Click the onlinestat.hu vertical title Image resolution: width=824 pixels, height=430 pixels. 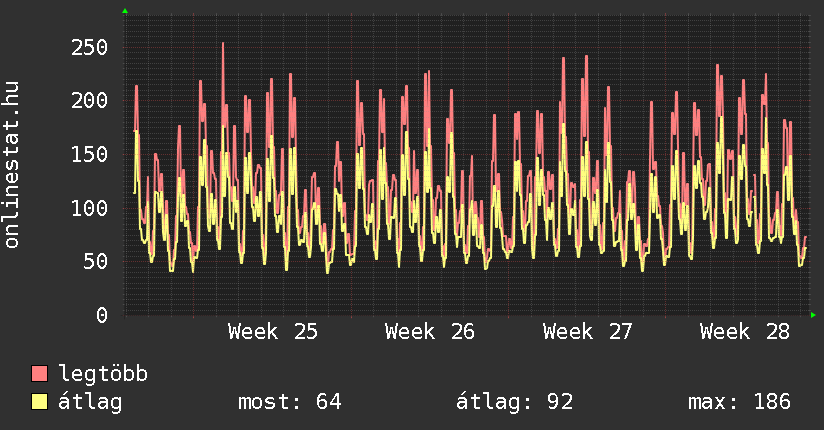coord(12,164)
